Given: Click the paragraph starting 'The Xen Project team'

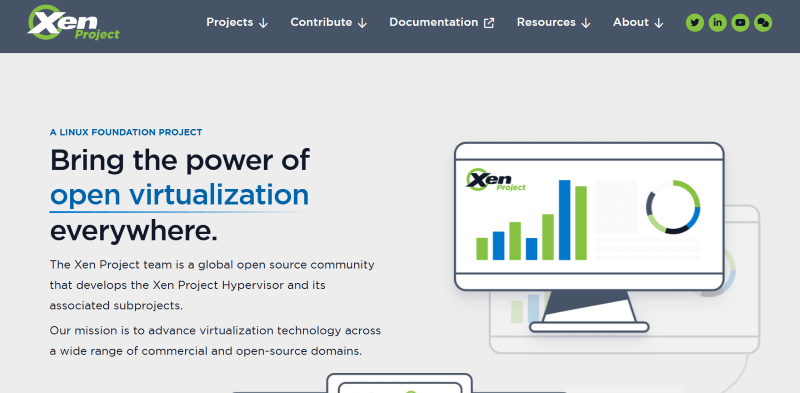Looking at the screenshot, I should (212, 285).
